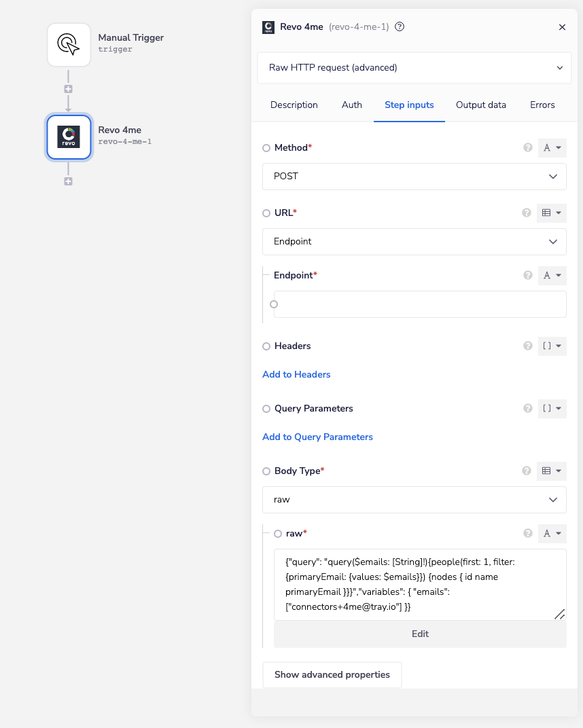Click the help icon for Body Type
Image resolution: width=583 pixels, height=728 pixels.
tap(526, 471)
